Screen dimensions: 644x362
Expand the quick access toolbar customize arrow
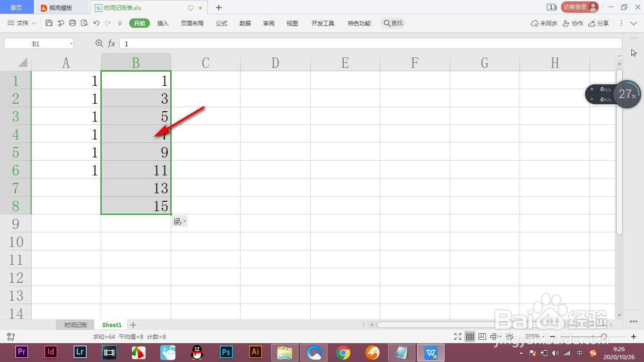120,23
